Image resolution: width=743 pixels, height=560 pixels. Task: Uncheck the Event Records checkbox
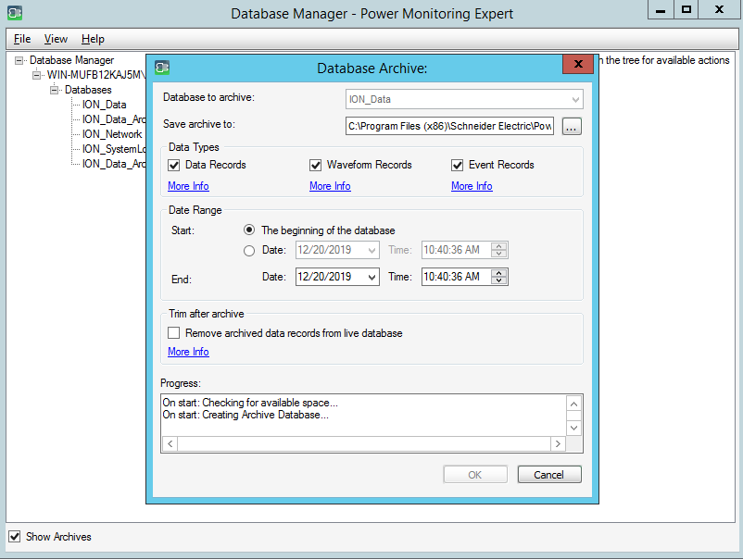click(458, 165)
